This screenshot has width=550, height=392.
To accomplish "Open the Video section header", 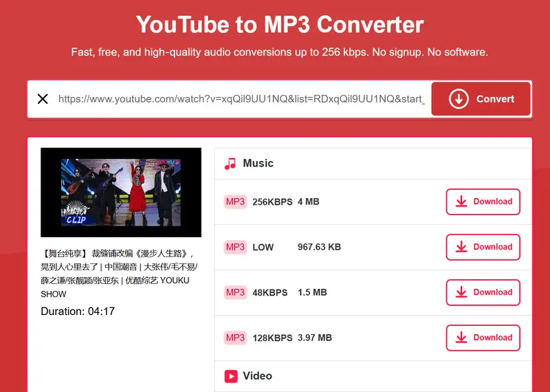I will 258,376.
